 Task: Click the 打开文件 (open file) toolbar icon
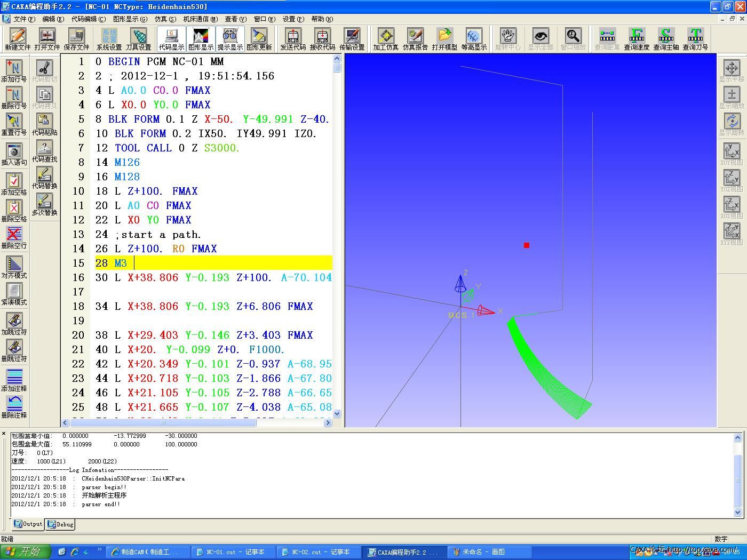coord(47,39)
